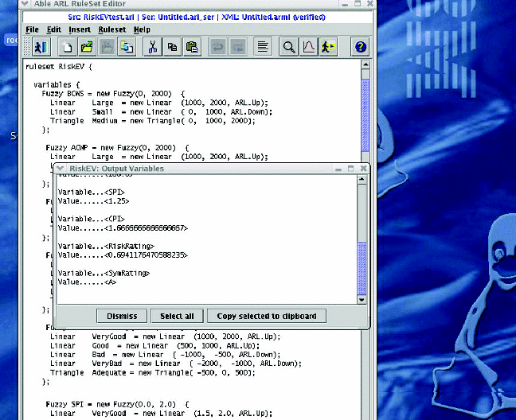
Task: Open a ruleset with the folder icon
Action: (x=88, y=48)
